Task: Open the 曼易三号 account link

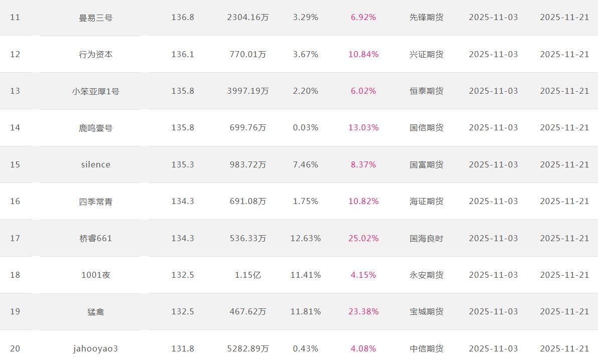Action: coord(96,18)
